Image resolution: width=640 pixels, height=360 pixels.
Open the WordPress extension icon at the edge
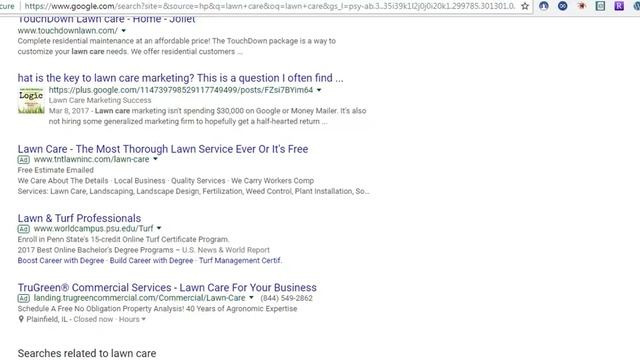(637, 6)
